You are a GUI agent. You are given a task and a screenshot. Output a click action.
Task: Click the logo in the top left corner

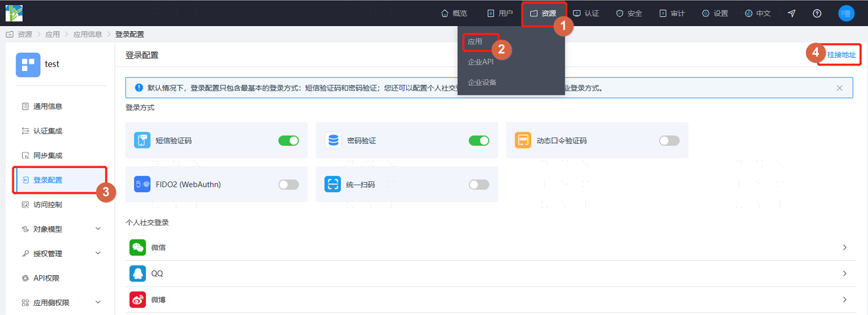(x=14, y=13)
